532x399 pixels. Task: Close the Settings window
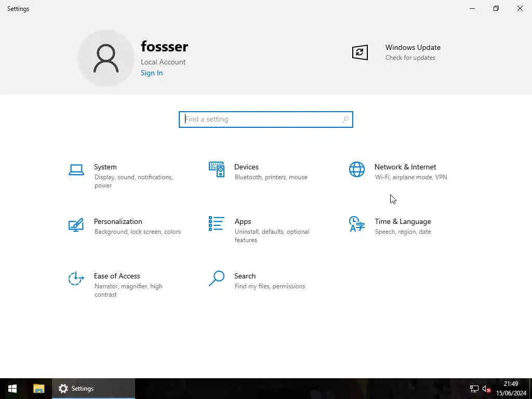(x=520, y=8)
